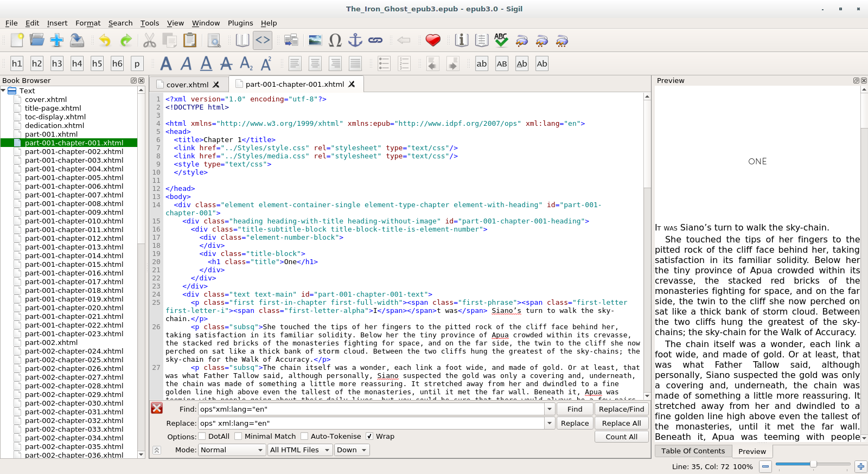868x474 pixels.
Task: Click the Insert ID anchor icon
Action: click(355, 41)
